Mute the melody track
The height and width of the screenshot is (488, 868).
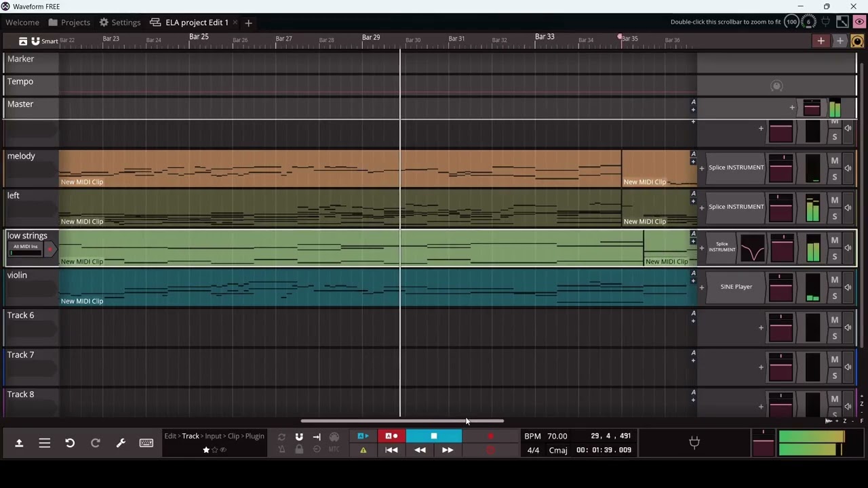point(835,161)
